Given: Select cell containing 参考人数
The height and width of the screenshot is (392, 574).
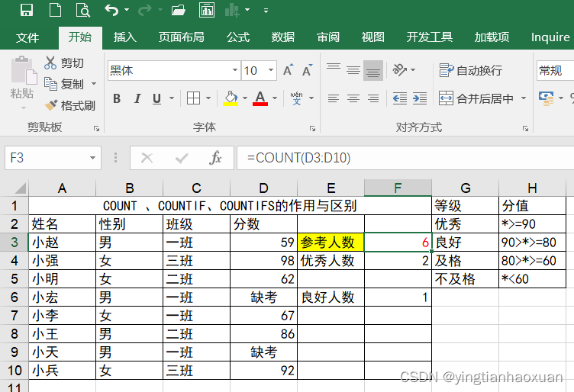Looking at the screenshot, I should point(331,242).
